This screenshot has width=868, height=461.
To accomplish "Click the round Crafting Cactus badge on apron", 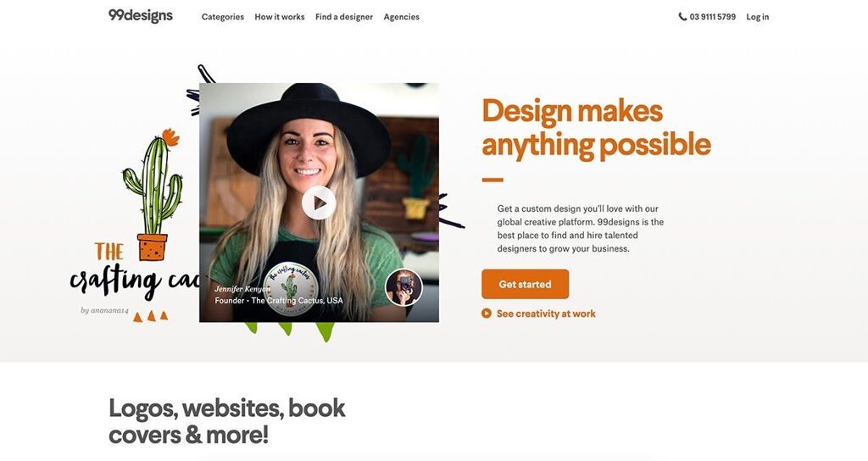I will click(x=290, y=288).
